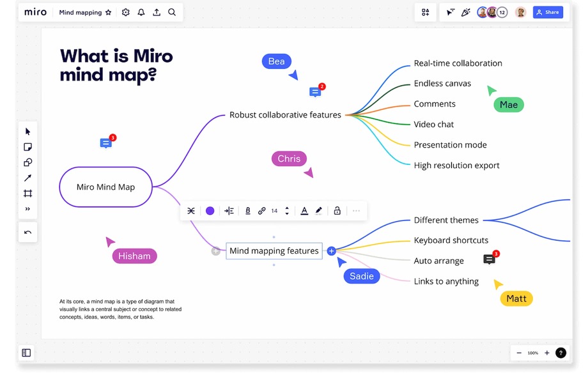Open more options ellipsis in toolbar
The width and height of the screenshot is (588, 386).
356,211
